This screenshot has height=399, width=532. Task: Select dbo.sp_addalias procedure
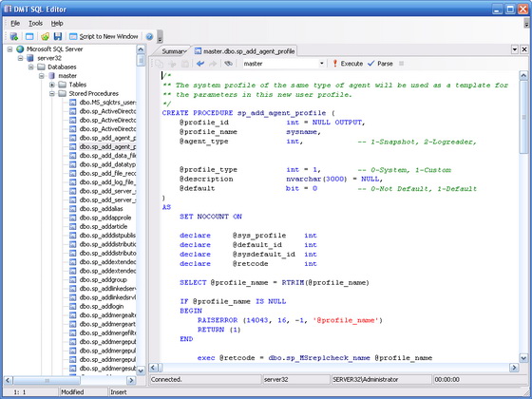click(x=101, y=209)
